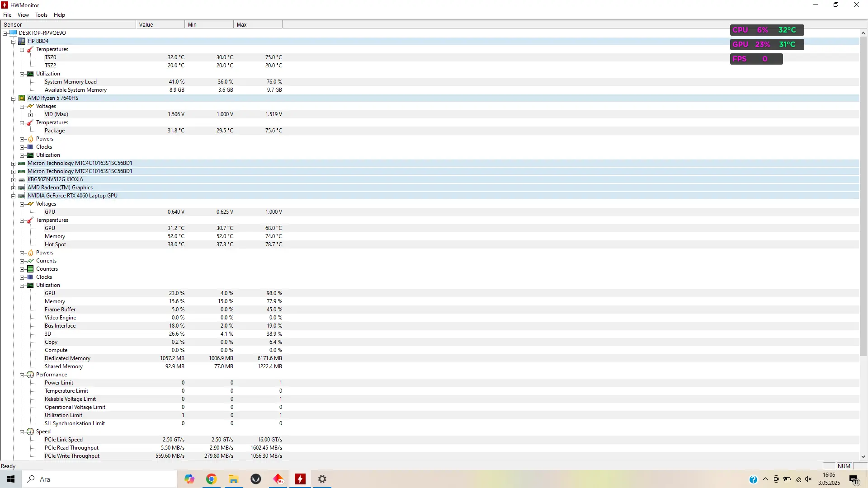Select the Video Engine utilization row
Image resolution: width=868 pixels, height=488 pixels.
[x=429, y=318]
